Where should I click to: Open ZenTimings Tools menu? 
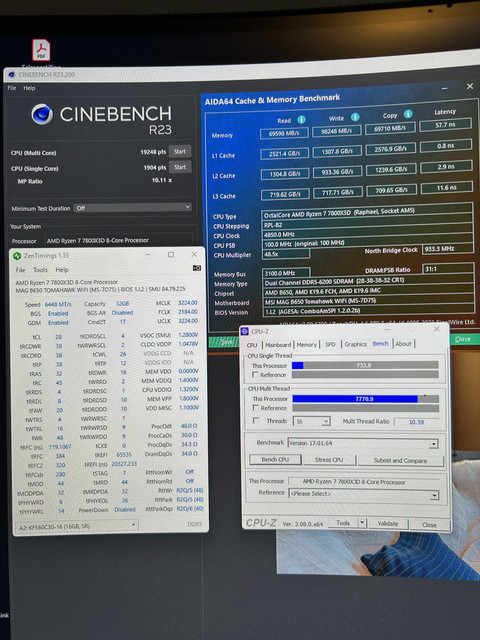(x=40, y=270)
